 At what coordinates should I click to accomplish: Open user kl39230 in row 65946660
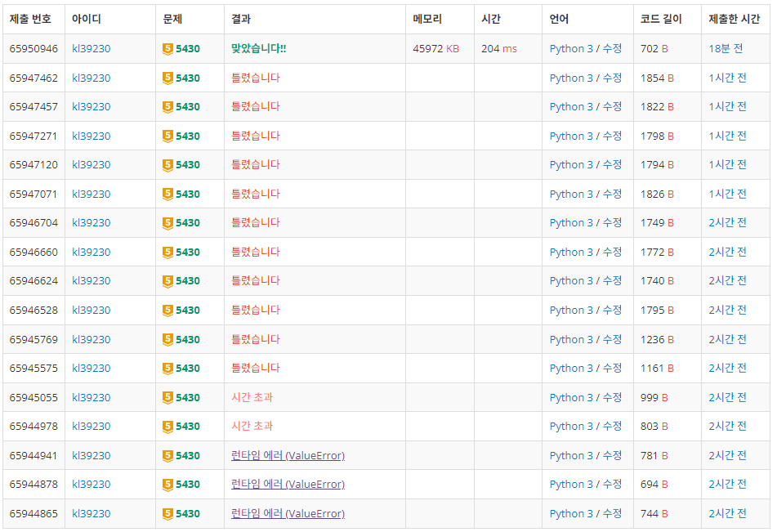92,252
